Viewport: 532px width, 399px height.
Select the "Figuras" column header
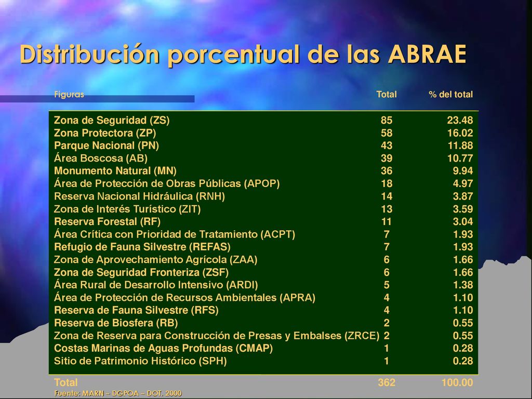[69, 95]
